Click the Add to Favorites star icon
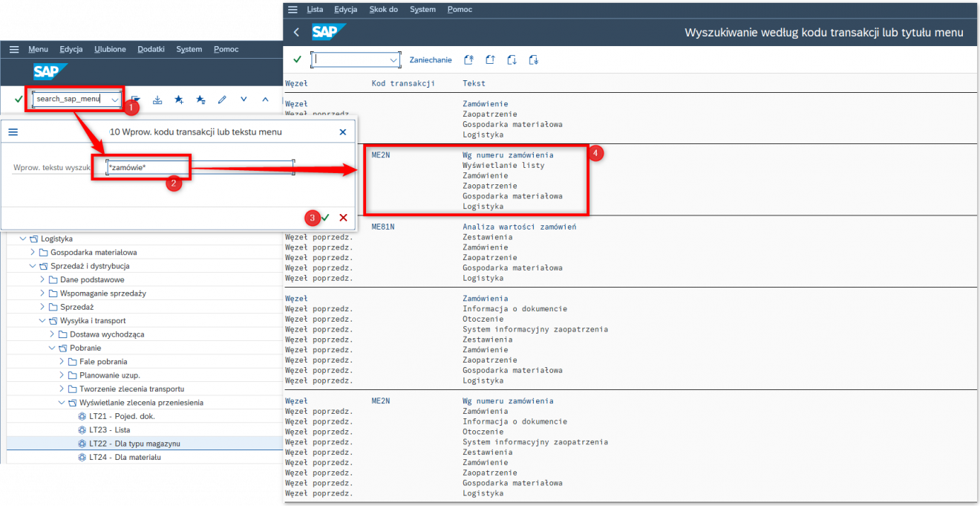Viewport: 980px width, 506px height. point(178,99)
